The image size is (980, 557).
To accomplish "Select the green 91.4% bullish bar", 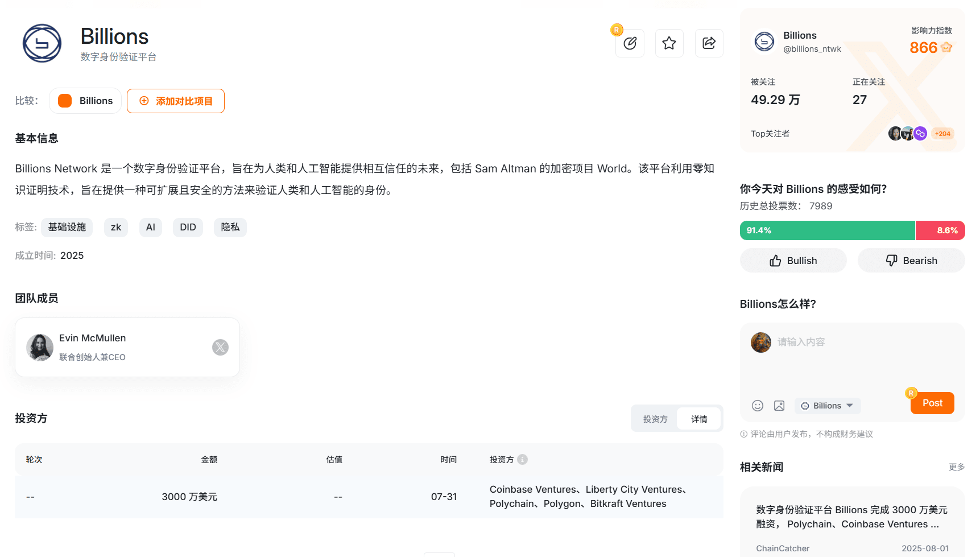I will 828,230.
